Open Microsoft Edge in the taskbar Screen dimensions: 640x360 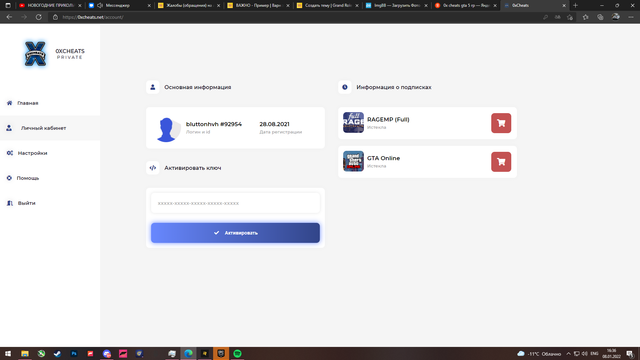pyautogui.click(x=188, y=353)
